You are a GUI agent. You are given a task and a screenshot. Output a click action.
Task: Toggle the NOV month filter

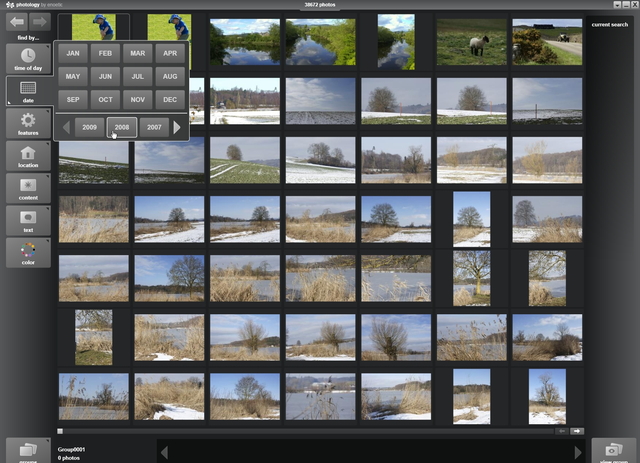(137, 100)
